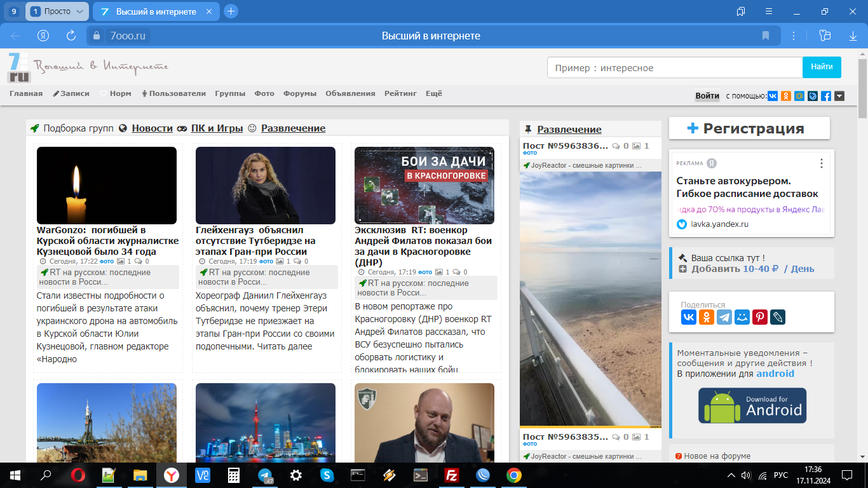This screenshot has height=488, width=868.
Task: Share the page to Telegram
Action: click(724, 317)
